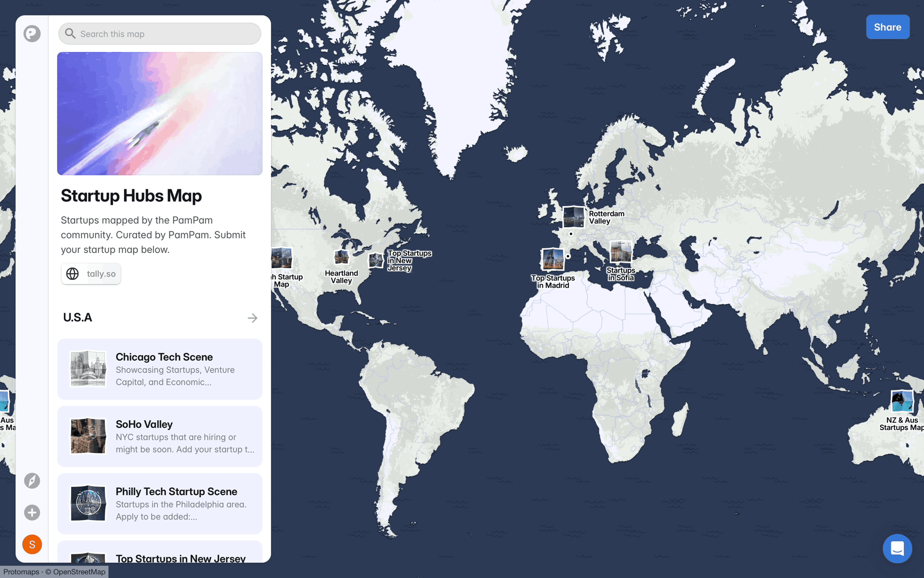Open the Chicago Tech Scene card
924x578 pixels.
pos(160,369)
